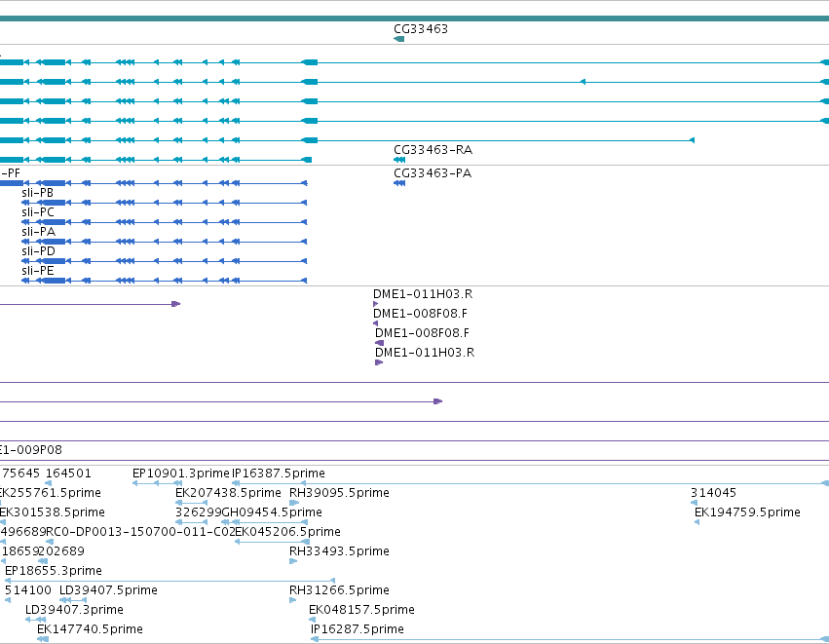Click the CG33463-RA transcript glyph
829x644 pixels.
[x=399, y=160]
